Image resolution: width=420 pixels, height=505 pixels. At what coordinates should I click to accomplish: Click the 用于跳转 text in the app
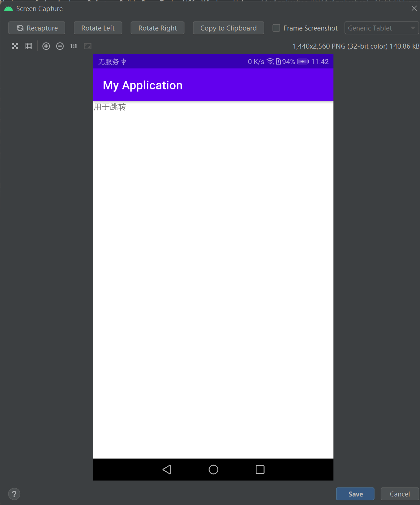pos(110,107)
